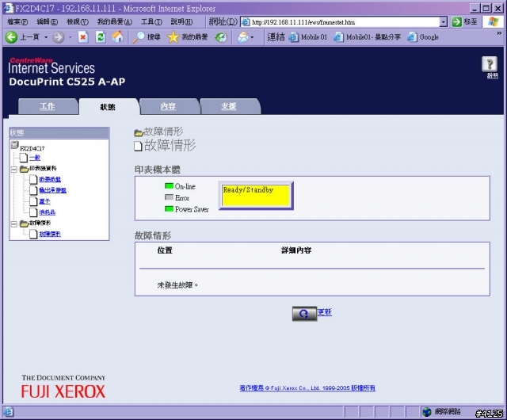
Task: Open the 工具 (Tools) menu
Action: coord(151,22)
